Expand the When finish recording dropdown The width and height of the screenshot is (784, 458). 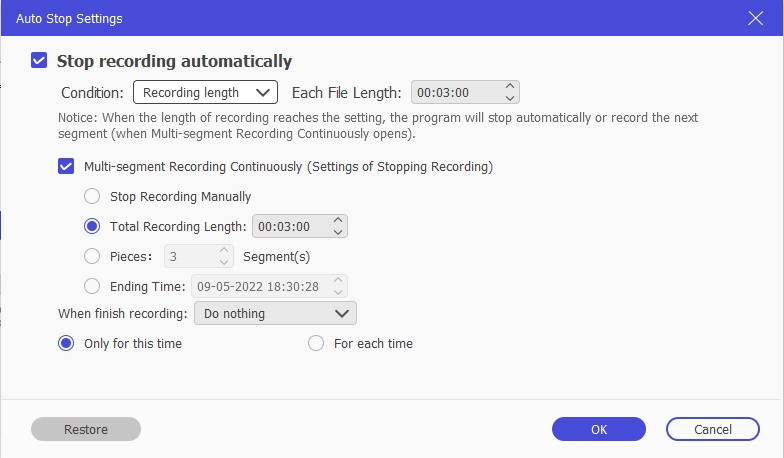[276, 314]
